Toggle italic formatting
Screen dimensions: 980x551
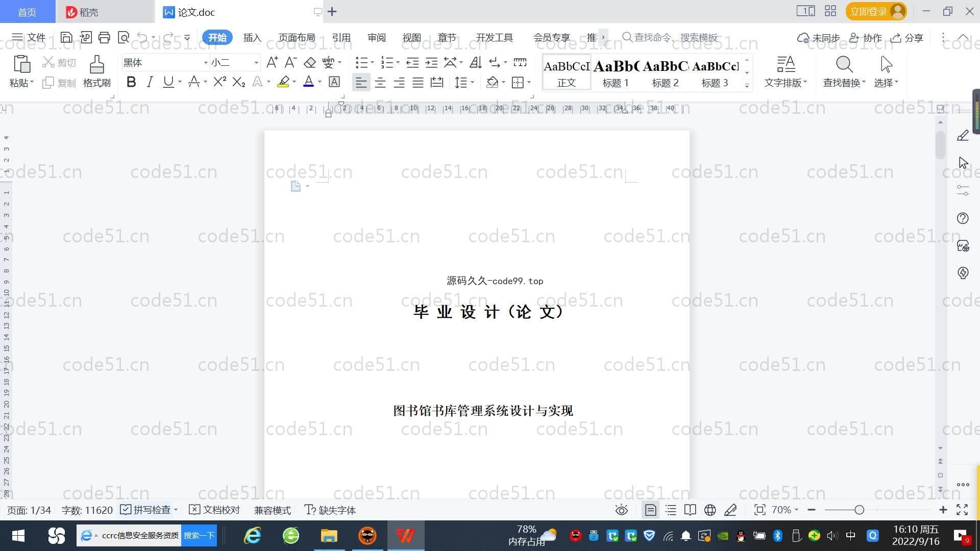pyautogui.click(x=150, y=82)
